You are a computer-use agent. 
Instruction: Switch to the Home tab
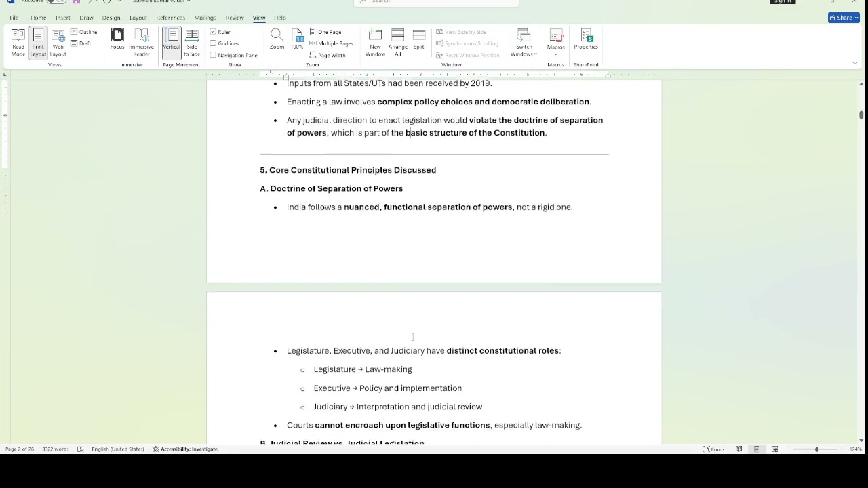tap(38, 18)
